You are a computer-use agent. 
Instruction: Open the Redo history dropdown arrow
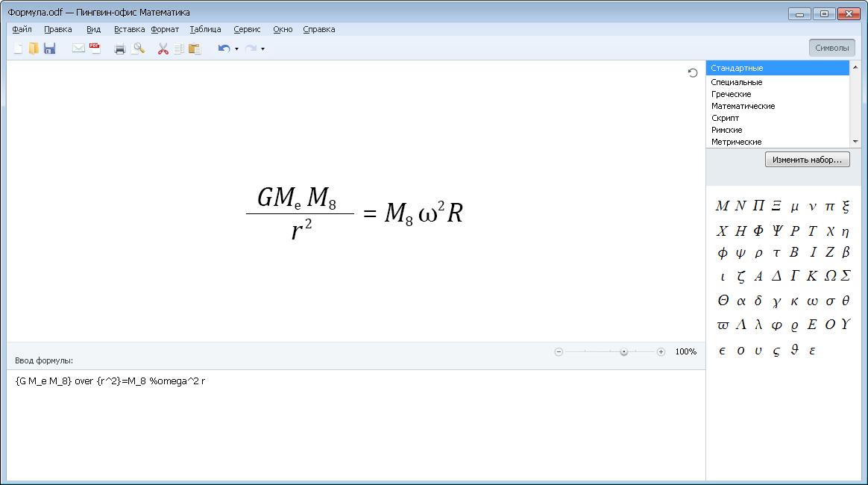(x=262, y=49)
